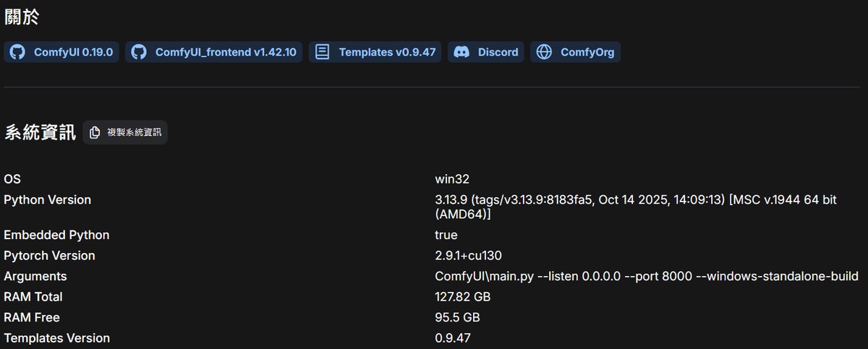Click the Embedded Python value true
The height and width of the screenshot is (349, 868).
click(446, 236)
